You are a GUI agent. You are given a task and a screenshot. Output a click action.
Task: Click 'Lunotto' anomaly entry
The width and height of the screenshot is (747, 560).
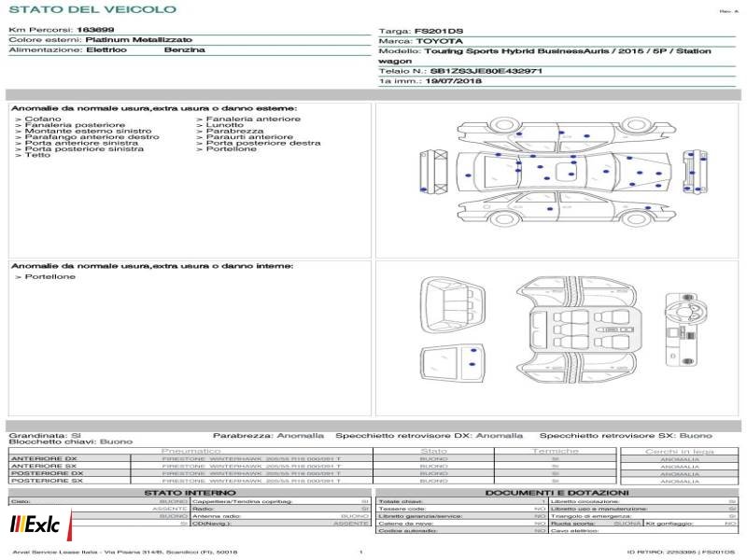224,125
